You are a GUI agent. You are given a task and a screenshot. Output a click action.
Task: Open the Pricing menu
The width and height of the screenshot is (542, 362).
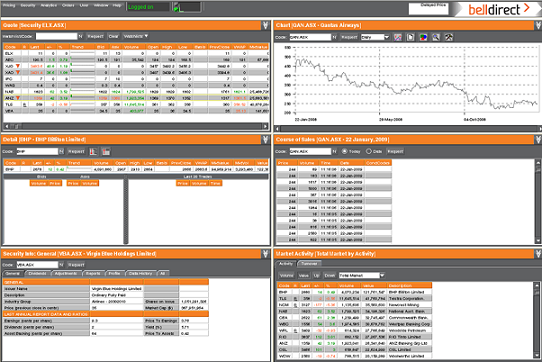point(9,6)
